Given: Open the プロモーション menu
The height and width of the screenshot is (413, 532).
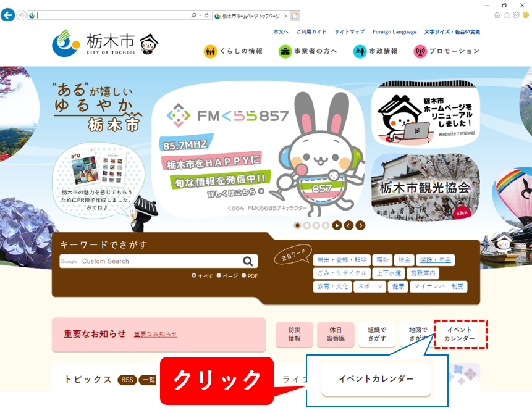Looking at the screenshot, I should point(447,51).
